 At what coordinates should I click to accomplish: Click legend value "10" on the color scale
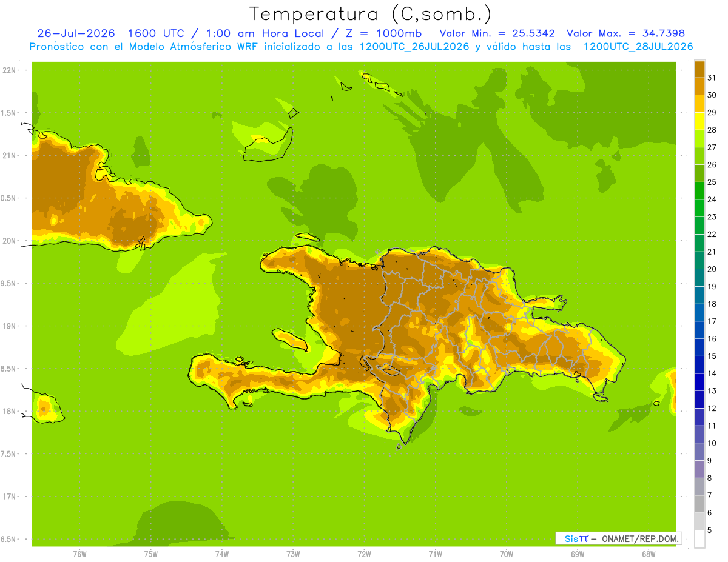pyautogui.click(x=712, y=443)
